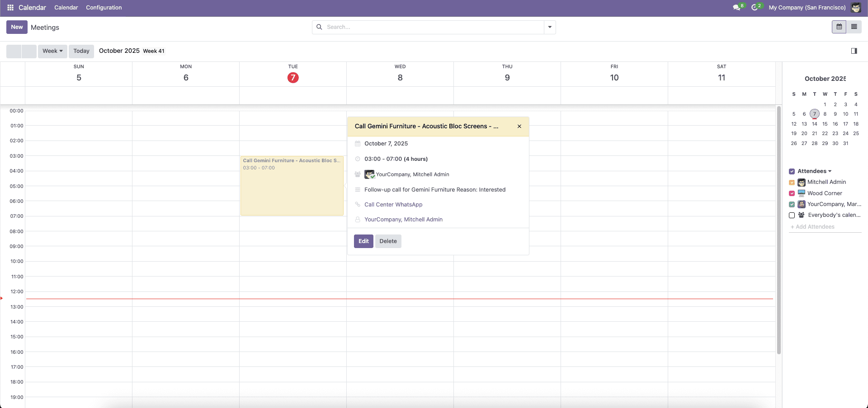
Task: Jump to Today
Action: [x=81, y=51]
